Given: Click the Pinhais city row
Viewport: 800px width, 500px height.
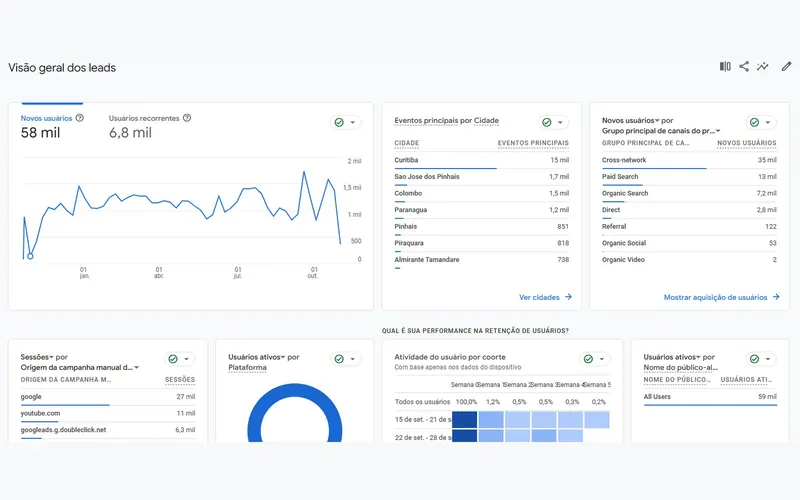Looking at the screenshot, I should pyautogui.click(x=481, y=227).
